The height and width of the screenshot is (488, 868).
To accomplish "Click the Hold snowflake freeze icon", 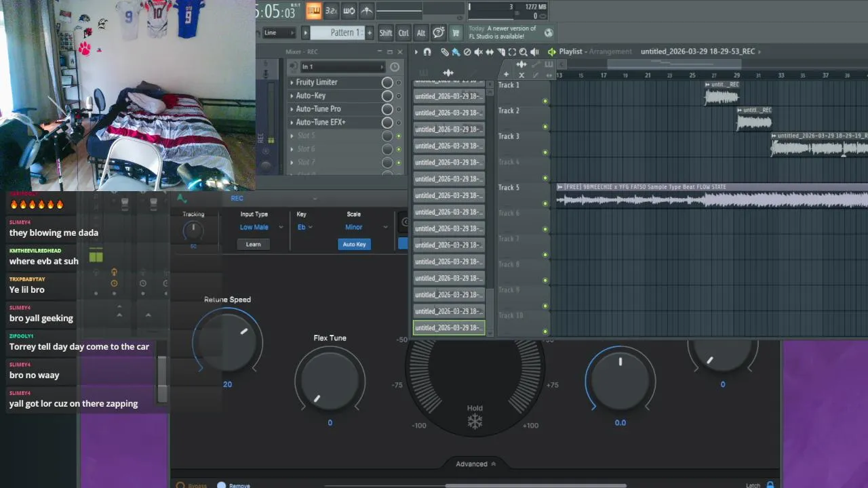I will (x=475, y=422).
